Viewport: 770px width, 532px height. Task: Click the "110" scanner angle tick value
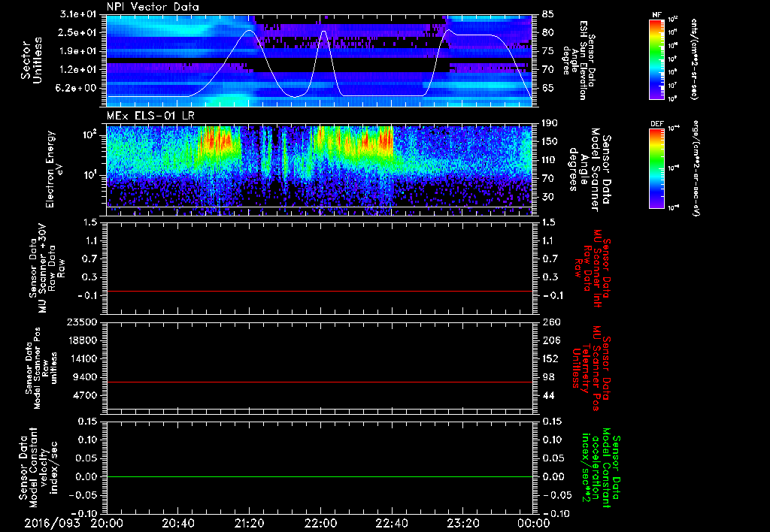click(550, 160)
